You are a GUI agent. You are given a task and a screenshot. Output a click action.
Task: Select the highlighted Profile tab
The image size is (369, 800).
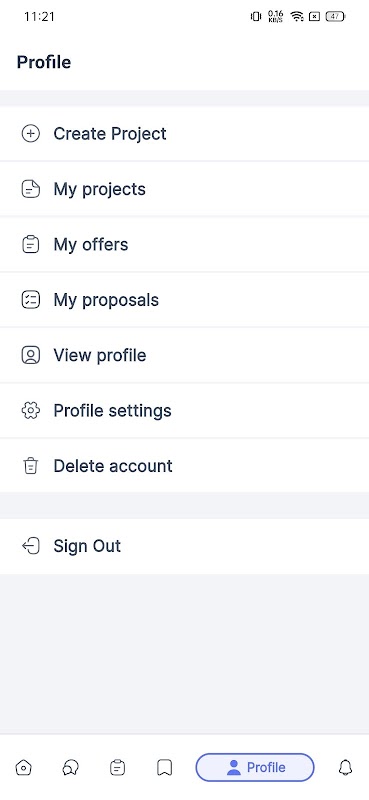point(255,767)
